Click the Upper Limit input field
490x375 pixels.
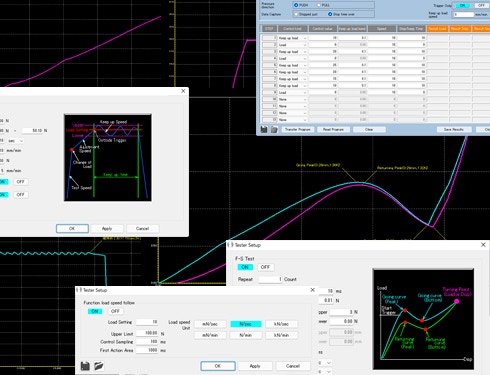pyautogui.click(x=147, y=333)
